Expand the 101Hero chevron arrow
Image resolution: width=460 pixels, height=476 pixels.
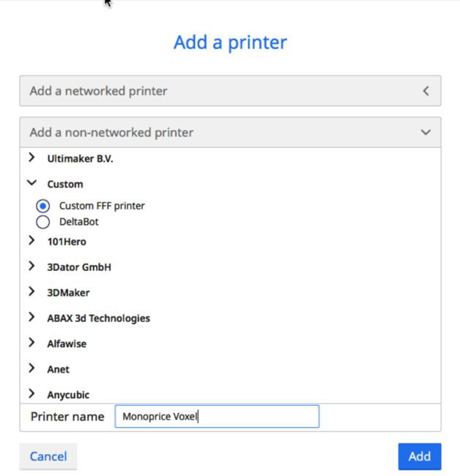[x=31, y=240]
